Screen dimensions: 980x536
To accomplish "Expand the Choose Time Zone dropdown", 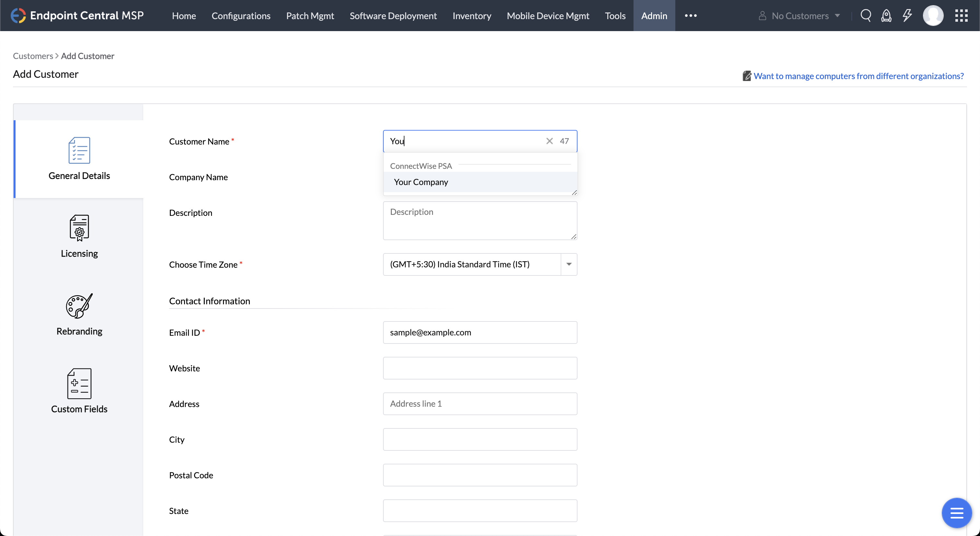I will (x=569, y=264).
